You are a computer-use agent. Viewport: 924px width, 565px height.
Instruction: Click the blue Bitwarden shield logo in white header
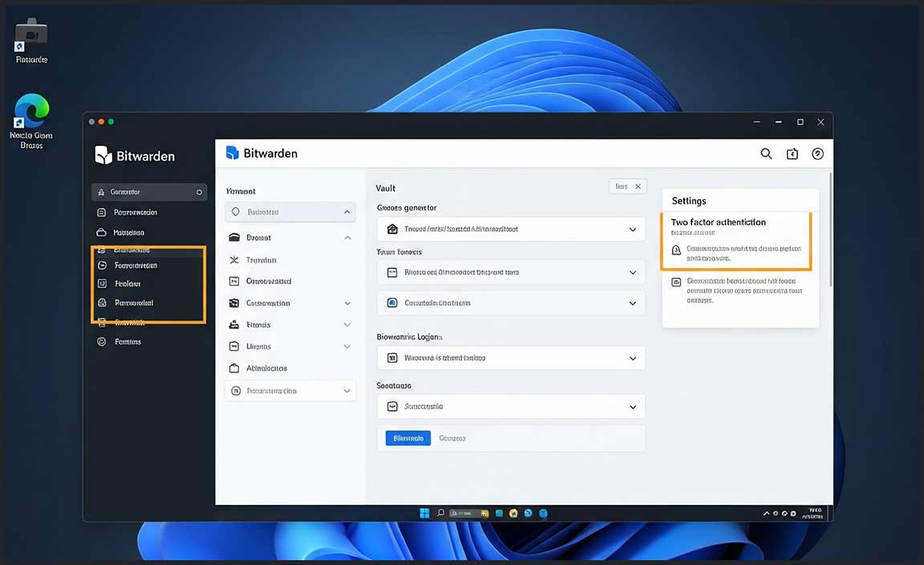coord(232,152)
